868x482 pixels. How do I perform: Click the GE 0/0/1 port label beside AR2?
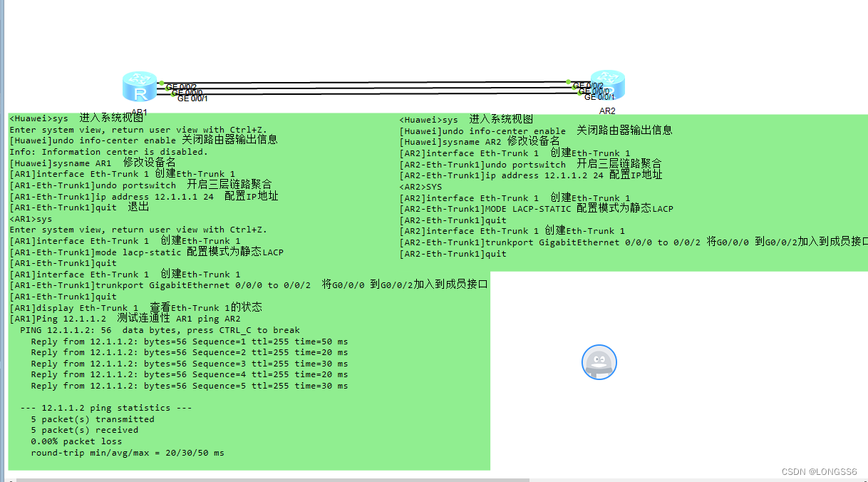(599, 97)
